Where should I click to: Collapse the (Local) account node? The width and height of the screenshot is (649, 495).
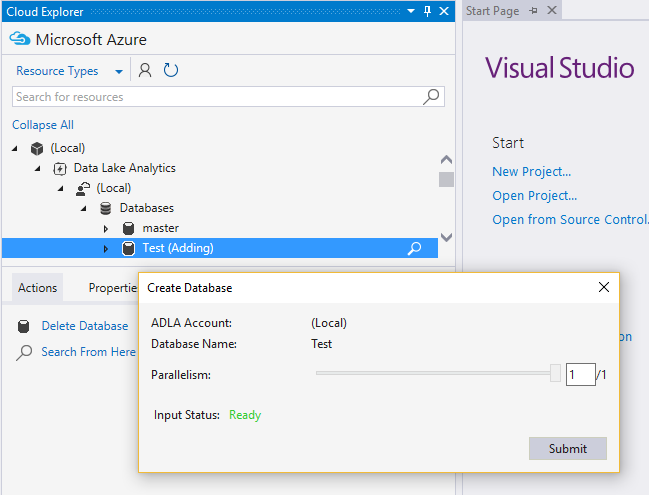tap(61, 188)
